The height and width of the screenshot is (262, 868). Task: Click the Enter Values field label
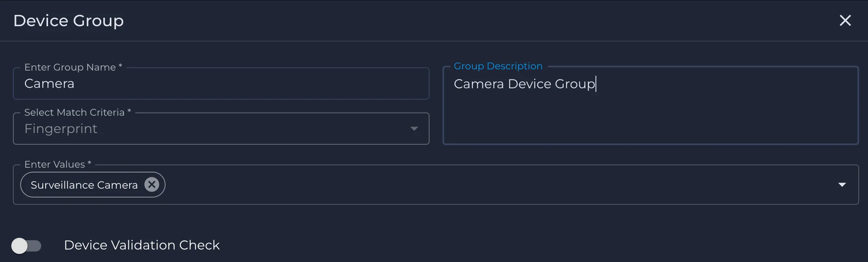point(58,164)
